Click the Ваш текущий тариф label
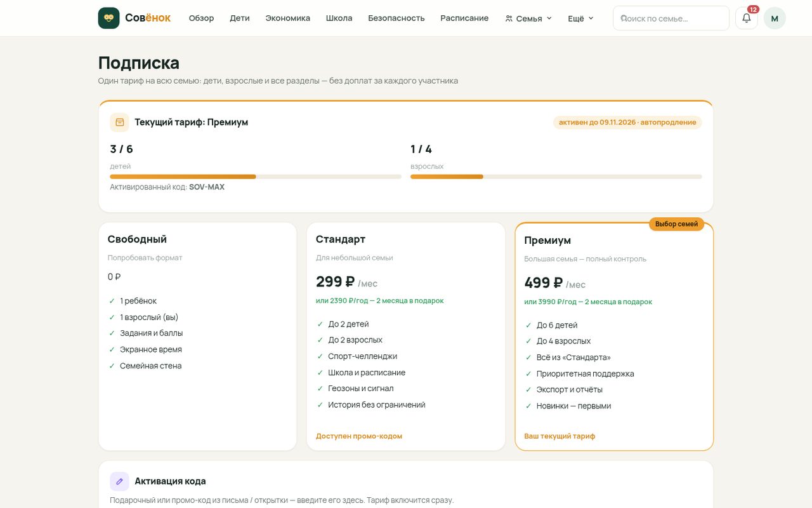 560,436
